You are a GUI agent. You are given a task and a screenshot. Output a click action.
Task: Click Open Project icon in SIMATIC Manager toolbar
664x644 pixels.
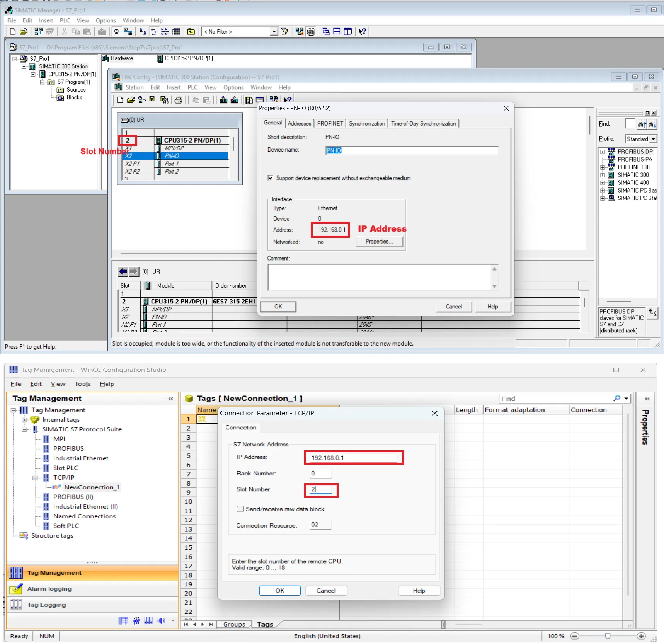click(x=24, y=32)
